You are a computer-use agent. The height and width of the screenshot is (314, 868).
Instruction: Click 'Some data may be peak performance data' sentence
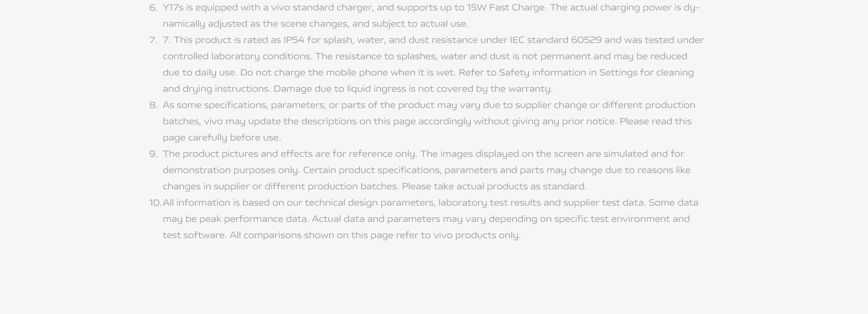673,203
